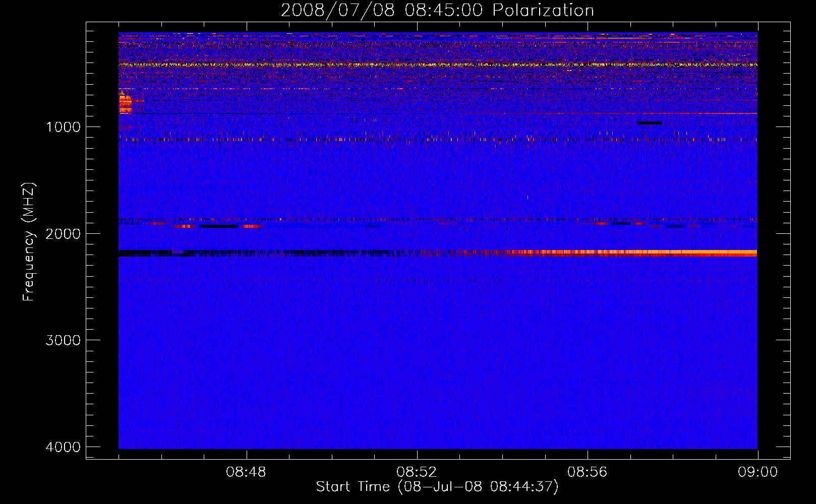Select the 08:56 time tick label
The image size is (816, 504).
pos(587,472)
